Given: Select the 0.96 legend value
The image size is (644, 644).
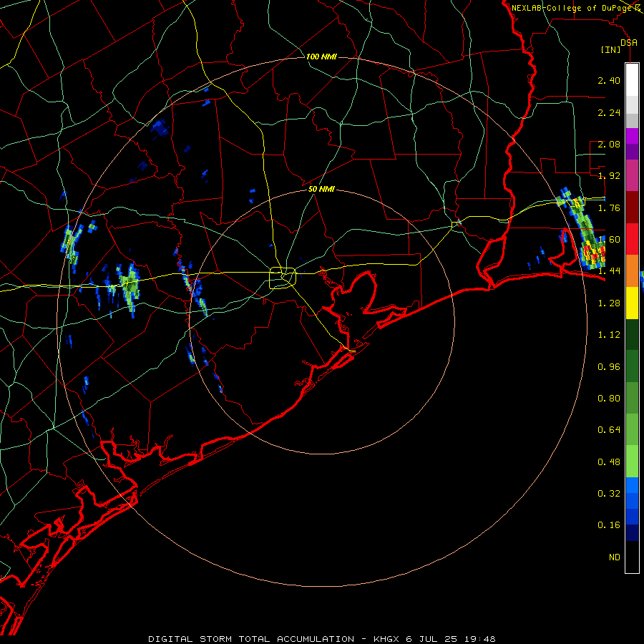Looking at the screenshot, I should coord(609,367).
